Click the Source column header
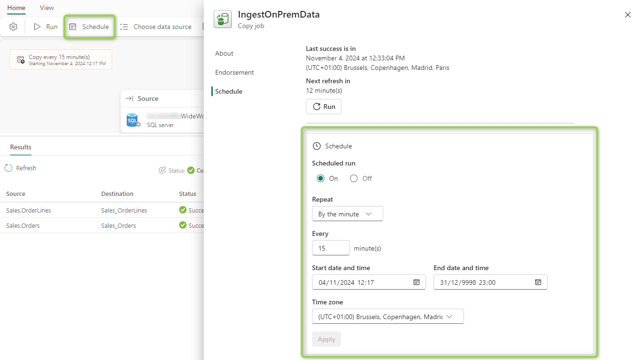Screen dimensions: 644x360 pyautogui.click(x=16, y=194)
